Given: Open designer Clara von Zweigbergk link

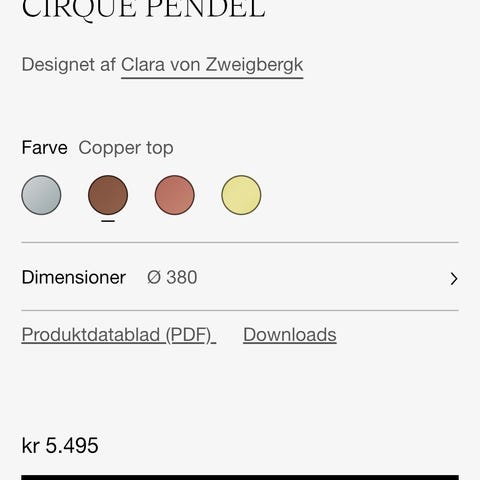Looking at the screenshot, I should click(x=212, y=65).
